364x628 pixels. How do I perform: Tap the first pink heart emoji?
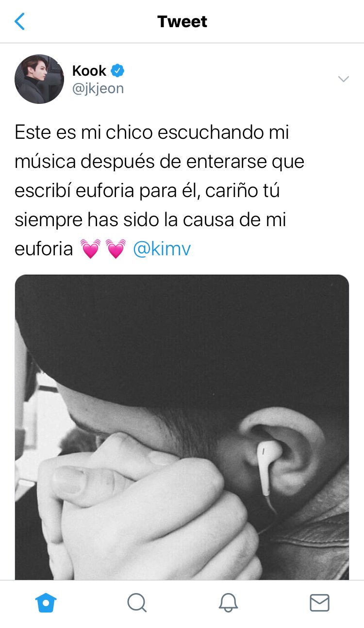(90, 249)
